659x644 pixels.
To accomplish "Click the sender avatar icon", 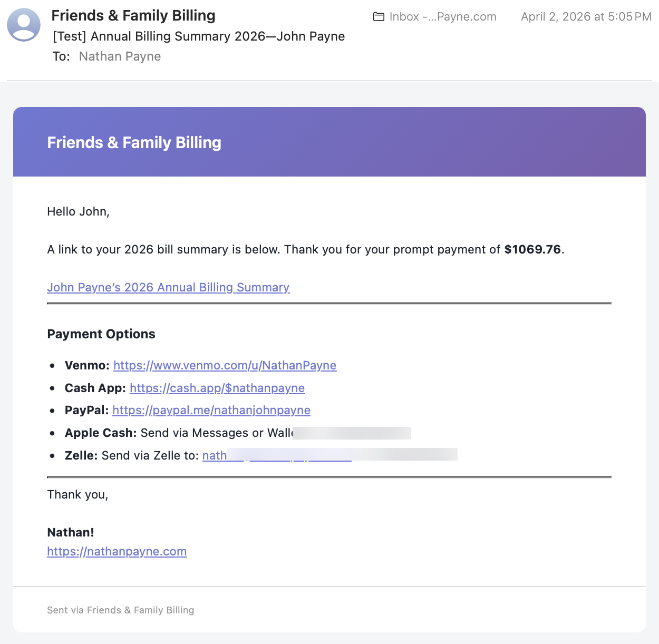I will point(24,25).
